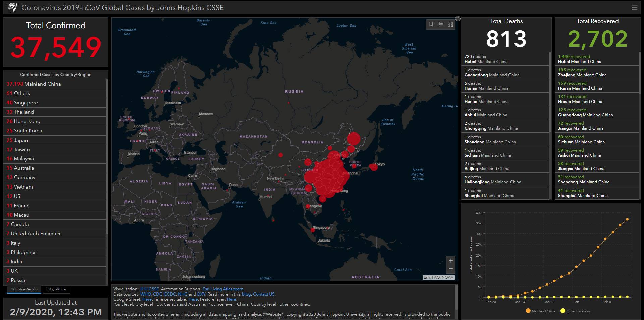Click 125 recovered Guangdong entry

tap(597, 112)
